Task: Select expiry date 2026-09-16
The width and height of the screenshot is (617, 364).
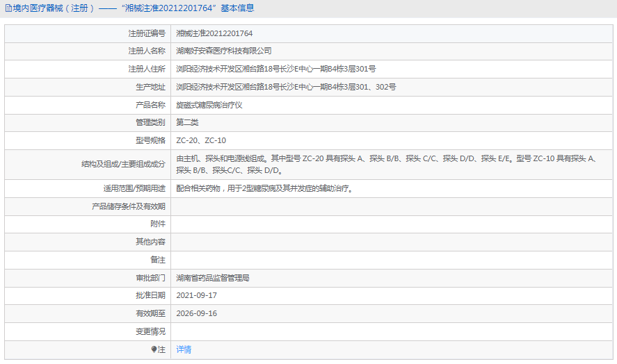Action: (x=197, y=313)
